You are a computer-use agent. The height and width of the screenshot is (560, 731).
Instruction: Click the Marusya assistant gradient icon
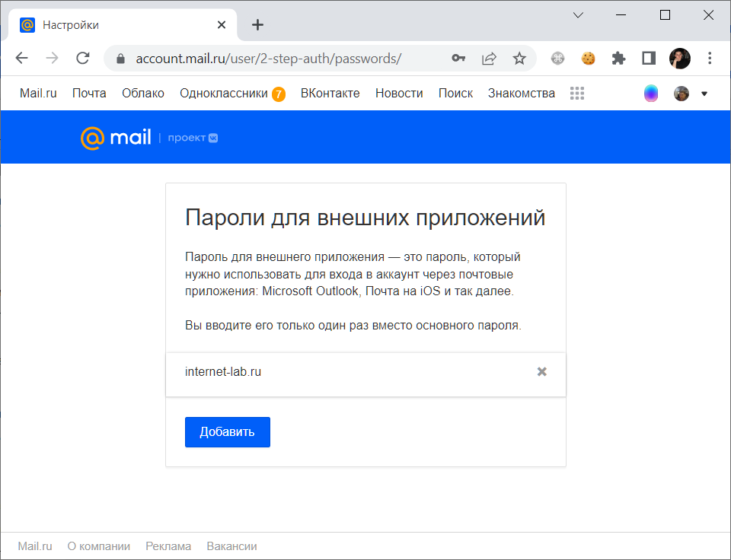pos(651,93)
